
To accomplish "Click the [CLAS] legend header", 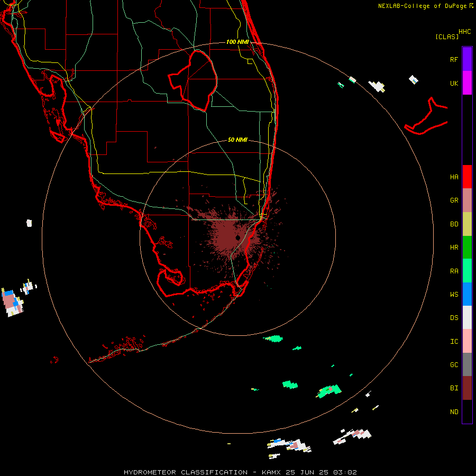I will [x=447, y=36].
